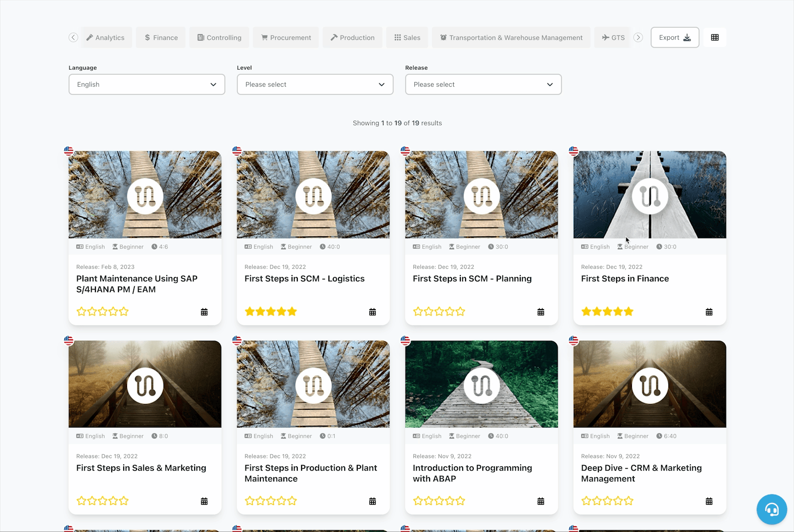Viewport: 794px width, 532px height.
Task: Open Deep Dive - CRM & Marketing Management title
Action: [x=642, y=474]
